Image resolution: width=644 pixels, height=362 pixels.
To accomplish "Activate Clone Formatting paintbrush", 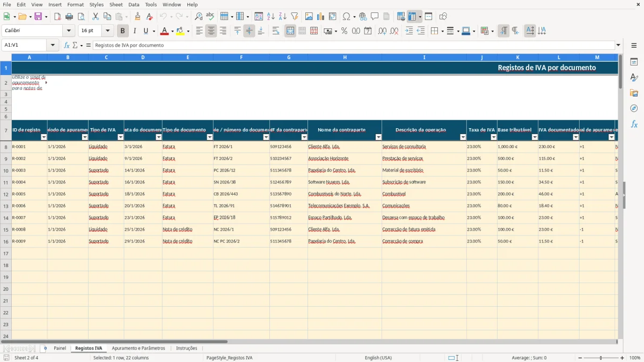I will coord(138,17).
